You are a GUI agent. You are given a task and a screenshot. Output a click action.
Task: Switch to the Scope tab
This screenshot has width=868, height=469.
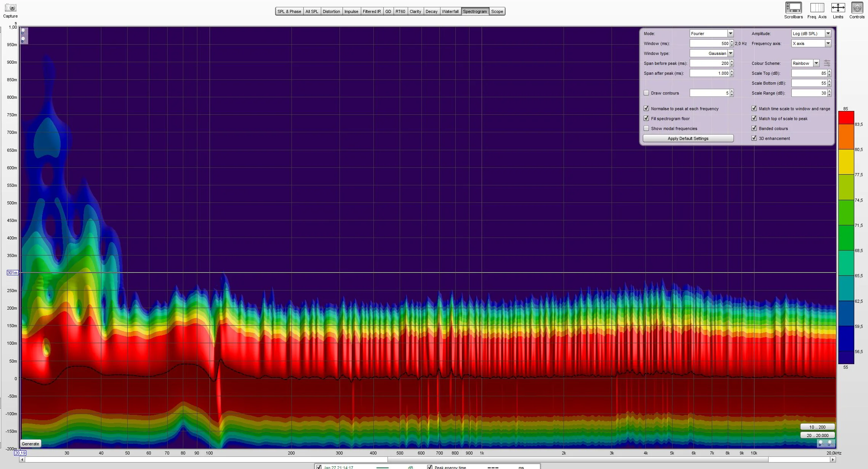point(497,11)
